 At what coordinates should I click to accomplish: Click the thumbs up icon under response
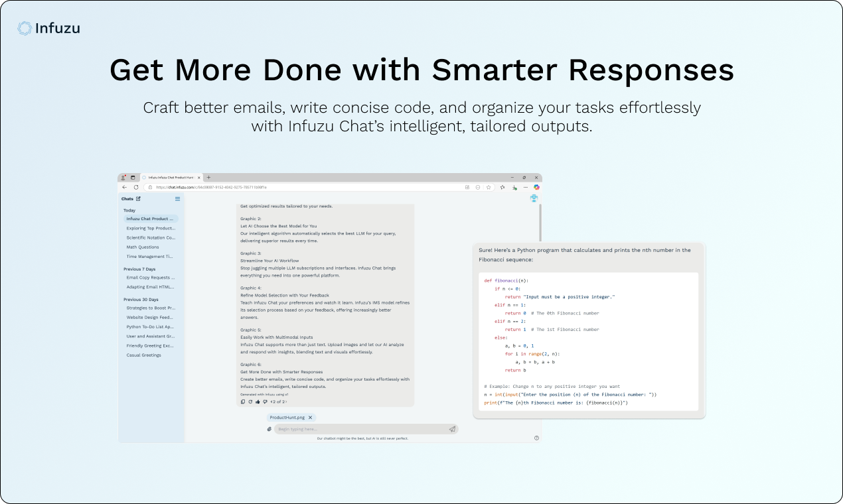(x=258, y=402)
